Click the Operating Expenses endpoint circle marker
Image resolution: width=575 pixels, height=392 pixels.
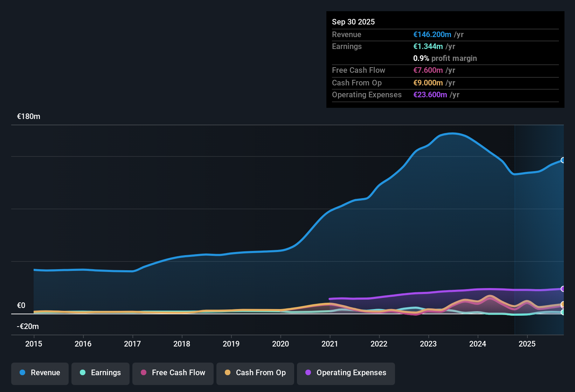point(563,289)
